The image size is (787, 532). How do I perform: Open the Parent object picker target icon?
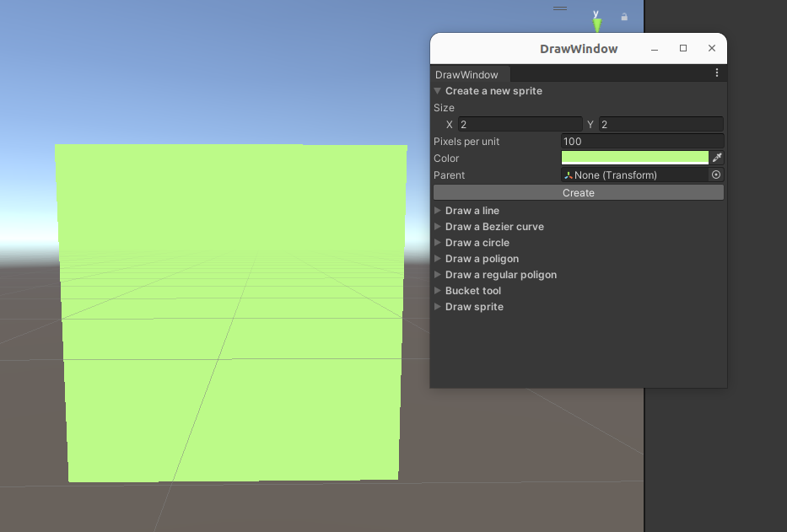point(716,175)
